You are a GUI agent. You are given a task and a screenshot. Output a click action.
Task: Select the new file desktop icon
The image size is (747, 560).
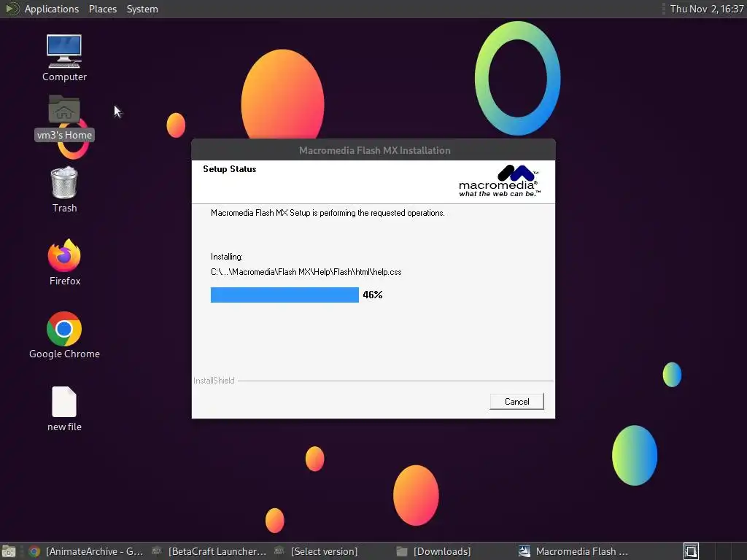tap(64, 408)
